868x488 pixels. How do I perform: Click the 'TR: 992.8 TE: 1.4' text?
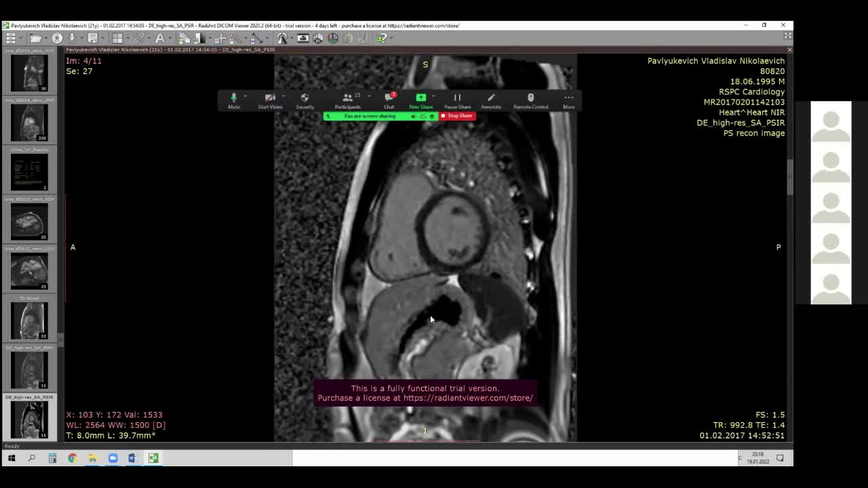(x=751, y=425)
